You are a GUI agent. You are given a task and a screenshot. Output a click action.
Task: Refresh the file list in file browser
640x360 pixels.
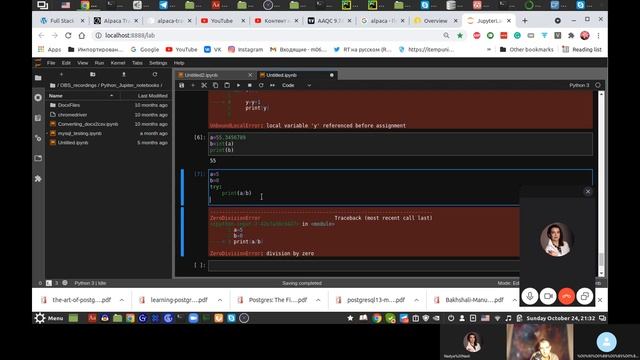pyautogui.click(x=155, y=74)
